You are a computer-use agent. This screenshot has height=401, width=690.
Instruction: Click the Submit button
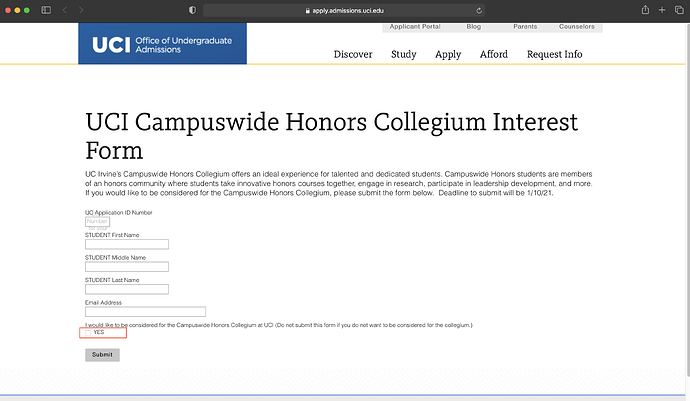click(102, 355)
